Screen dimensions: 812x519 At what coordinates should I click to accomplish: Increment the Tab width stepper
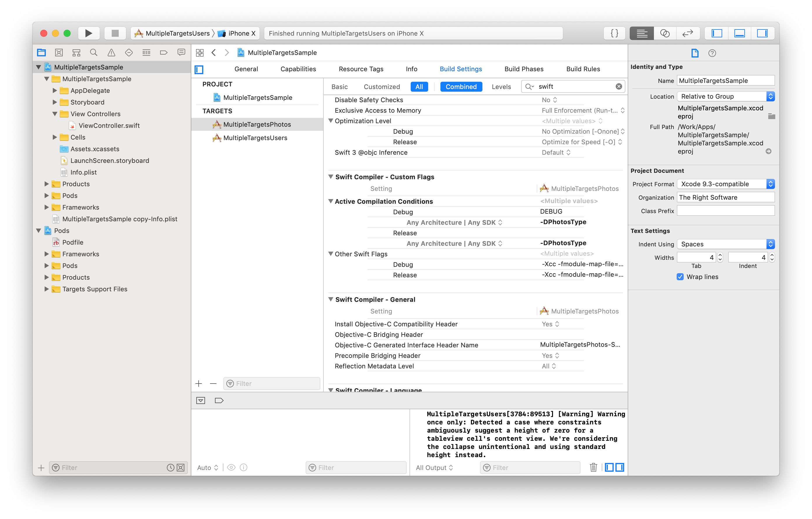click(x=720, y=255)
